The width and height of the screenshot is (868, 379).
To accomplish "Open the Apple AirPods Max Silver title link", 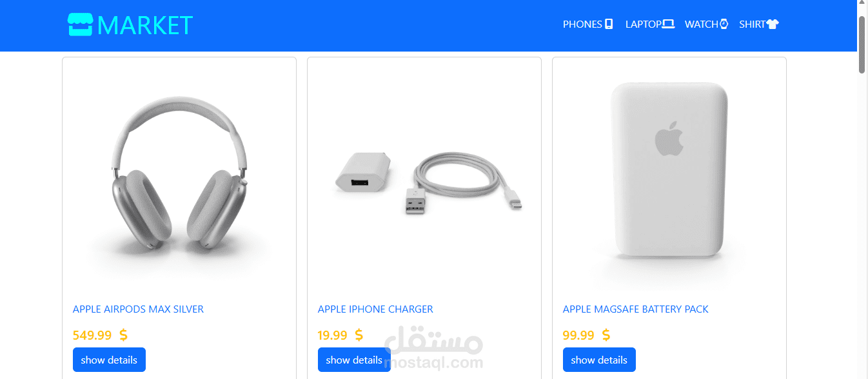I will click(x=138, y=309).
